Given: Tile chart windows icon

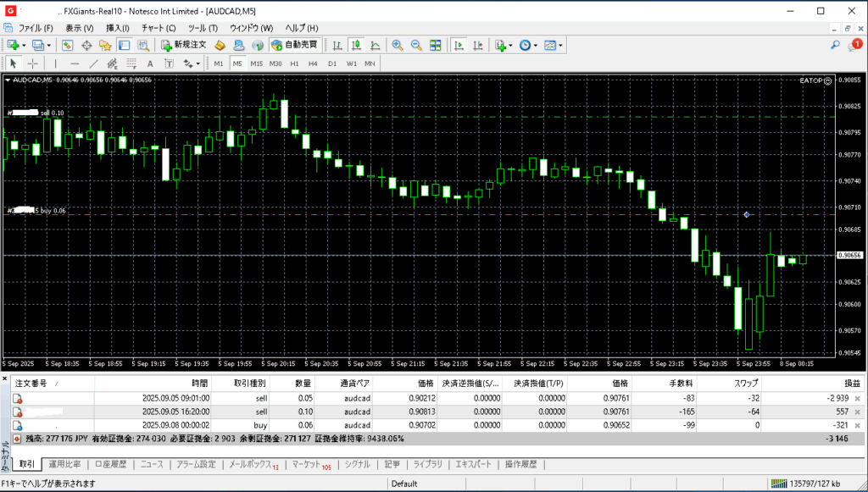Looking at the screenshot, I should 435,45.
